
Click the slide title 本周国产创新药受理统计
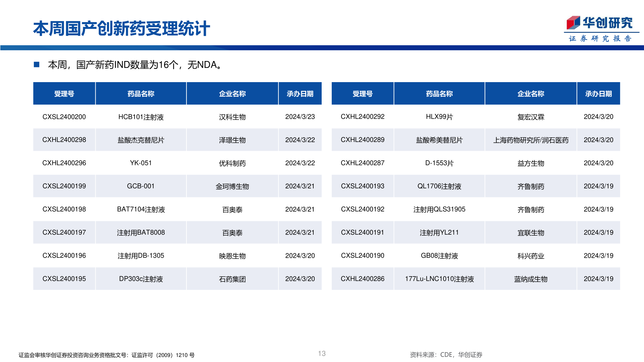(121, 28)
